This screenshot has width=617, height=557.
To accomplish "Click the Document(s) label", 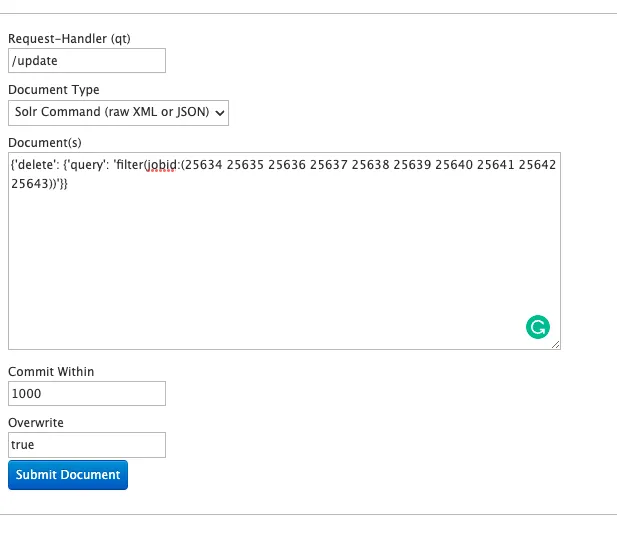I will [45, 142].
